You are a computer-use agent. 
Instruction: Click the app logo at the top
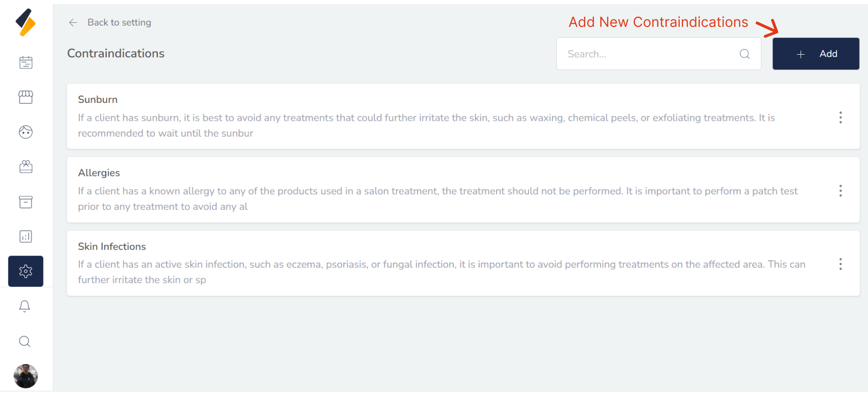(26, 22)
